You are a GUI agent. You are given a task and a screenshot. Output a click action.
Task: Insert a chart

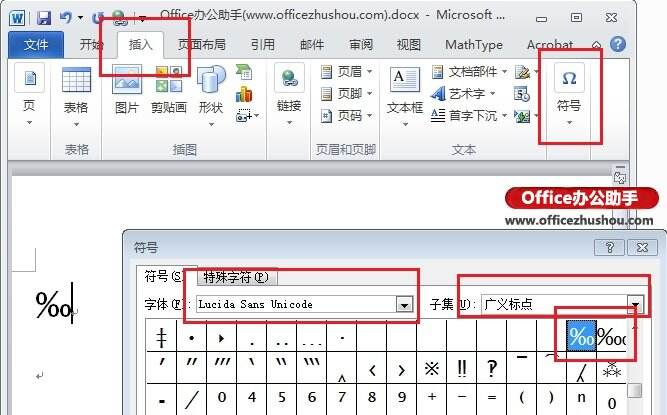[244, 94]
